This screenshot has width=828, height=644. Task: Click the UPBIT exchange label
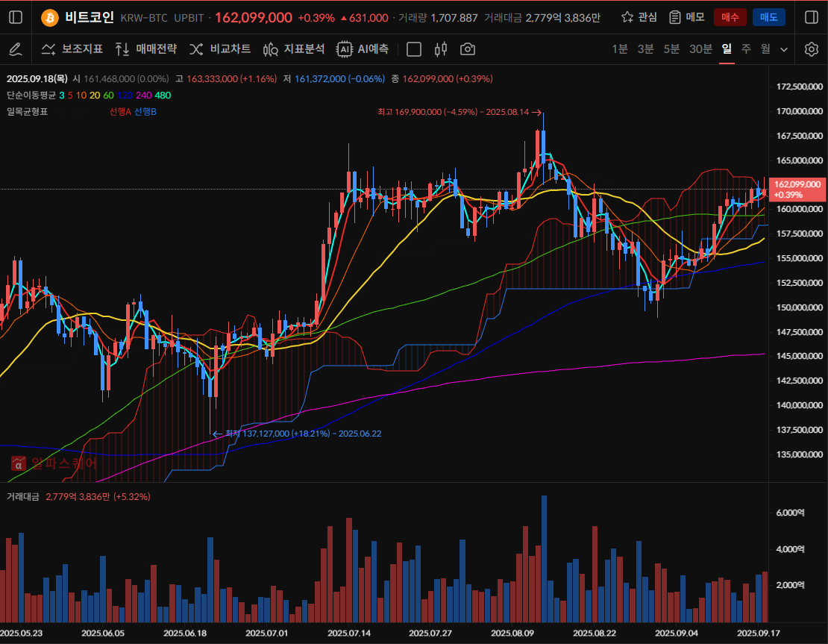click(x=189, y=18)
